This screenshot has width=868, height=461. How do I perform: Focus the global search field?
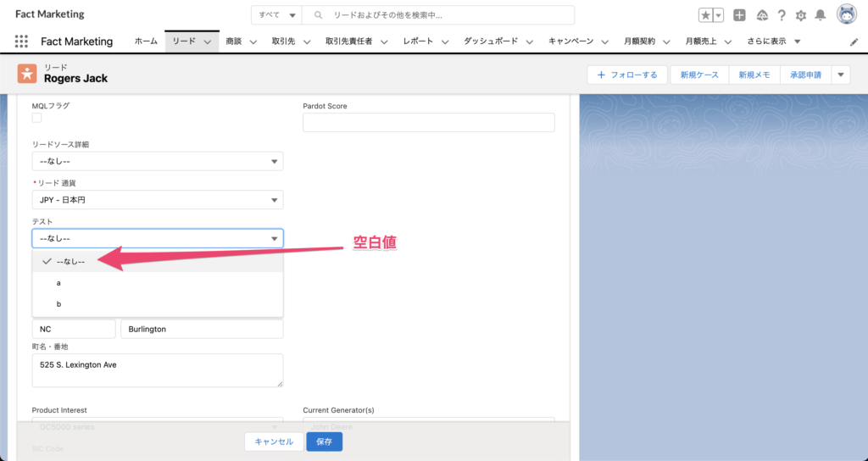(x=438, y=15)
